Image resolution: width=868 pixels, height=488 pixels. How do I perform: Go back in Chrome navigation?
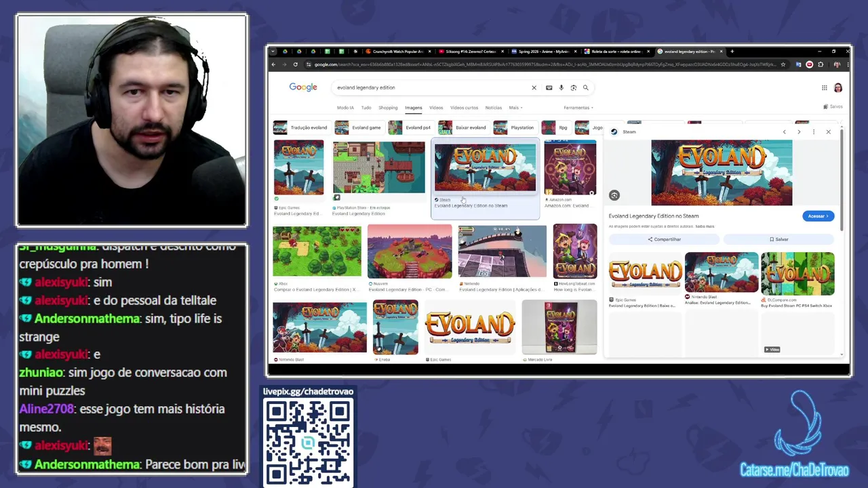click(273, 64)
